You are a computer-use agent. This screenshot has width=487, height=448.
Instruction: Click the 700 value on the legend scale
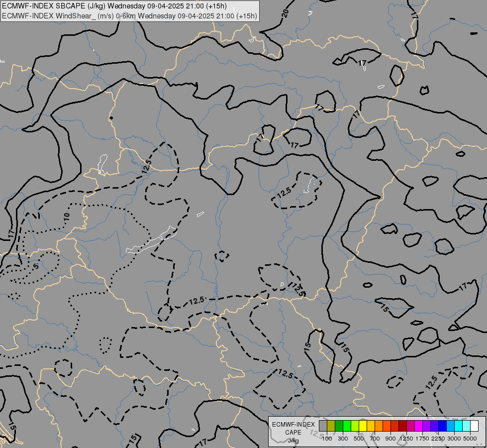tap(375, 439)
